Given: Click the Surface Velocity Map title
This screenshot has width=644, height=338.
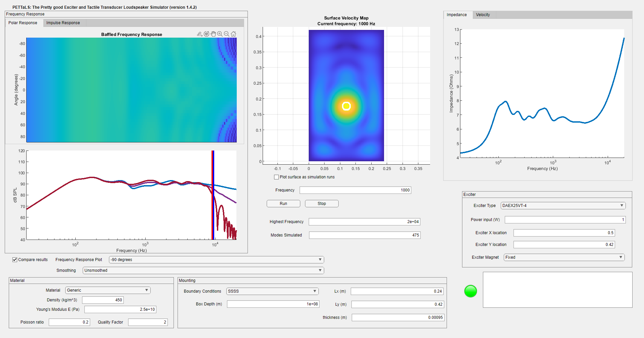Looking at the screenshot, I should tap(346, 18).
